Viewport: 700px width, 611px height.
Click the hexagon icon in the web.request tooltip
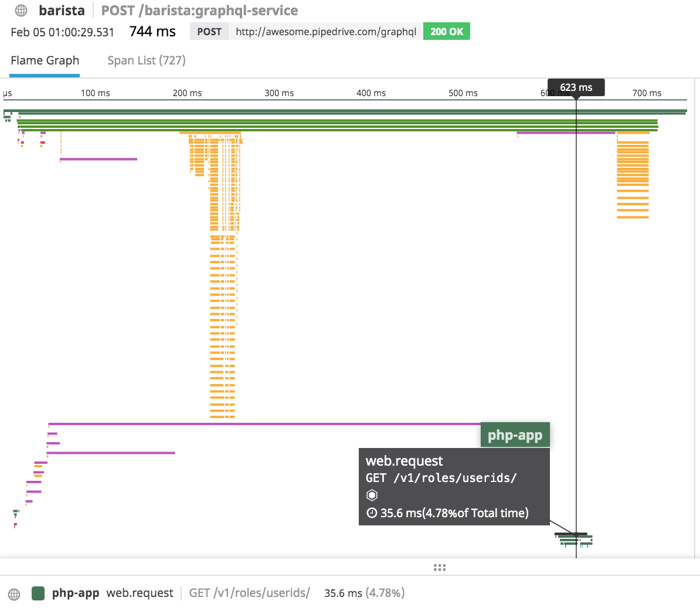pos(372,495)
